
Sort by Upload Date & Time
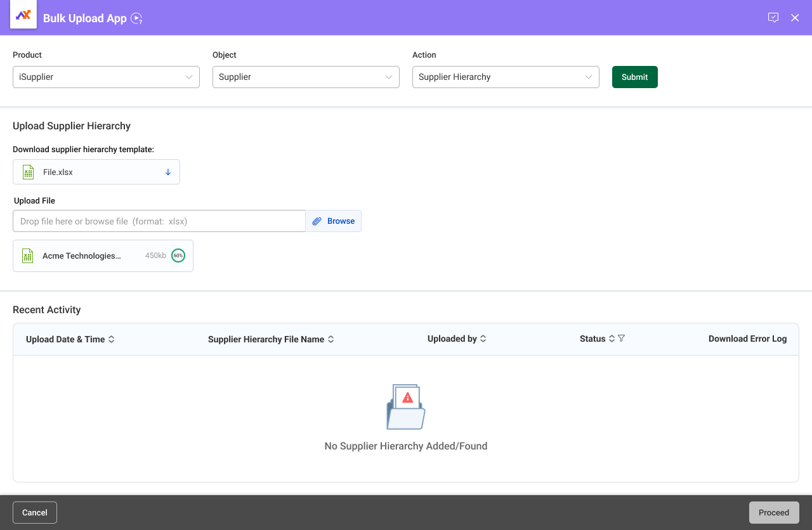click(x=112, y=339)
